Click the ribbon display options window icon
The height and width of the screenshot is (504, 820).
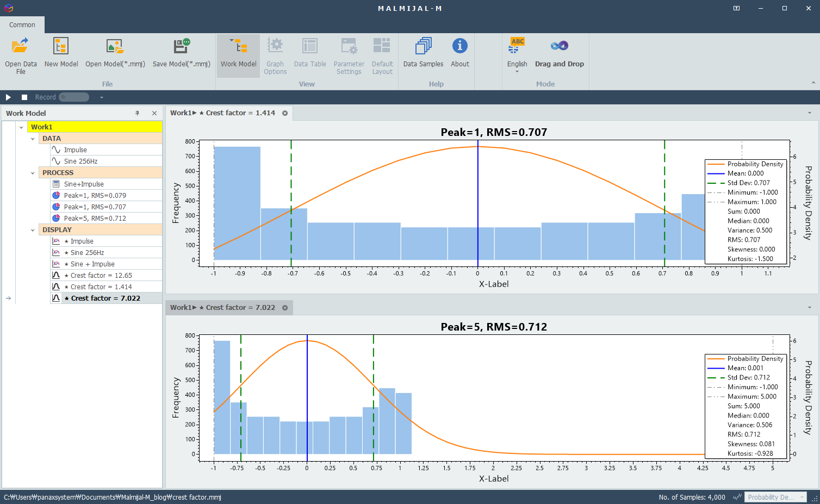pyautogui.click(x=736, y=8)
